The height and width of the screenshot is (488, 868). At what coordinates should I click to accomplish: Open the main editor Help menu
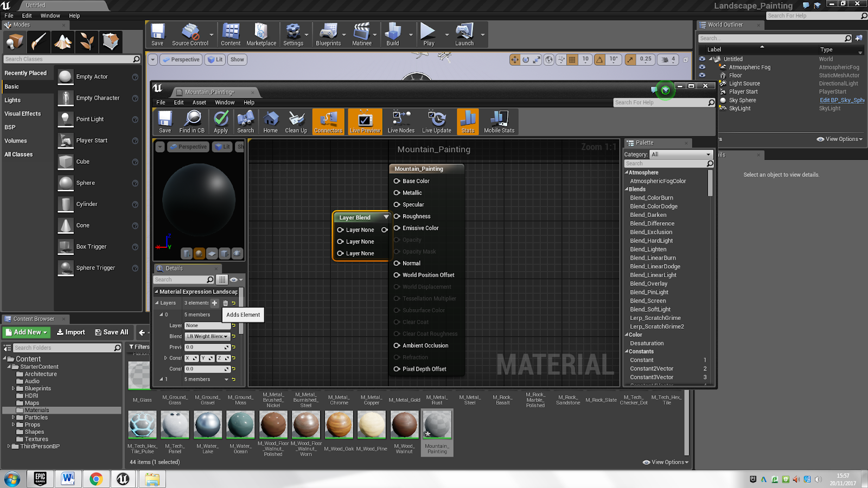pyautogui.click(x=74, y=16)
